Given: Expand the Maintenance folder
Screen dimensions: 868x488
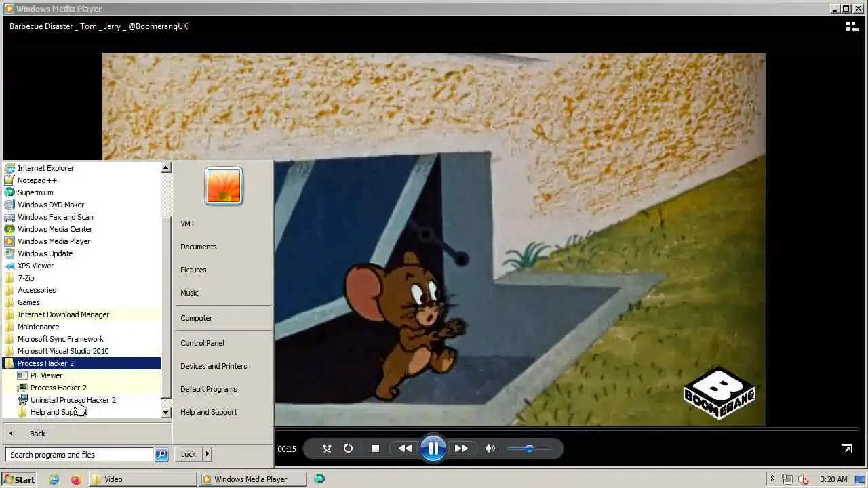Looking at the screenshot, I should click(82, 327).
